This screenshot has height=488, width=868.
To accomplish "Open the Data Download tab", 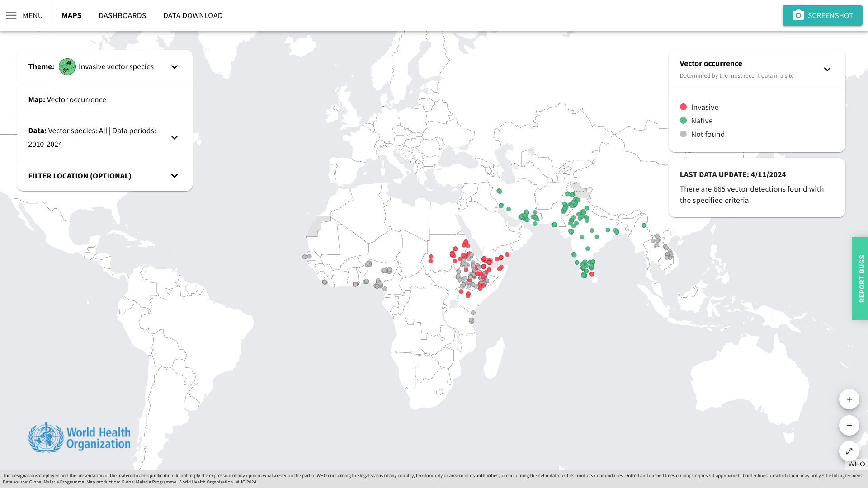I will [x=193, y=15].
